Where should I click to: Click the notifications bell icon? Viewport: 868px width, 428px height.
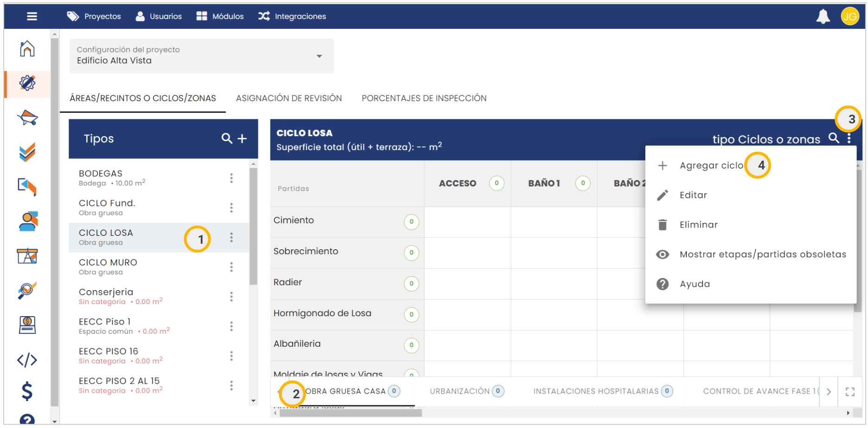pyautogui.click(x=823, y=17)
